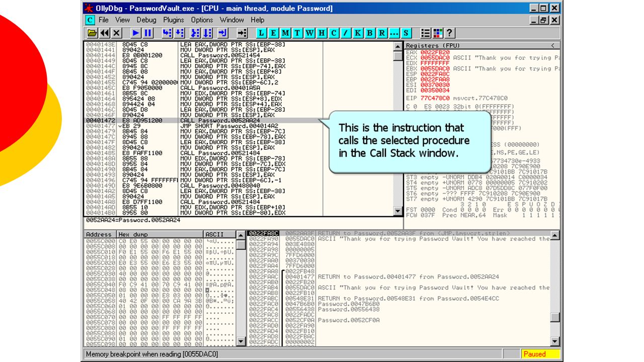
Task: Click the ESP register value 0022FA8C
Action: point(435,74)
